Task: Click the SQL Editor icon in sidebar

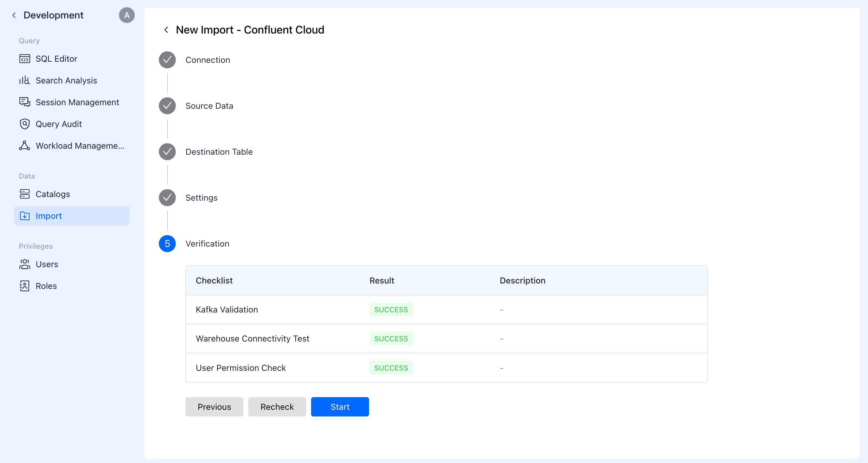Action: pos(24,59)
